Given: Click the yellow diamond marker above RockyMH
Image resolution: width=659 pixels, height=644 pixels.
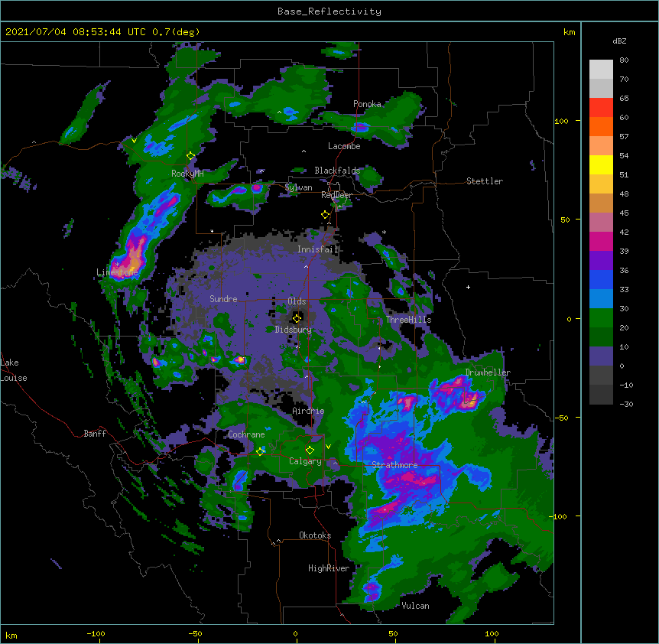Looking at the screenshot, I should coord(191,156).
